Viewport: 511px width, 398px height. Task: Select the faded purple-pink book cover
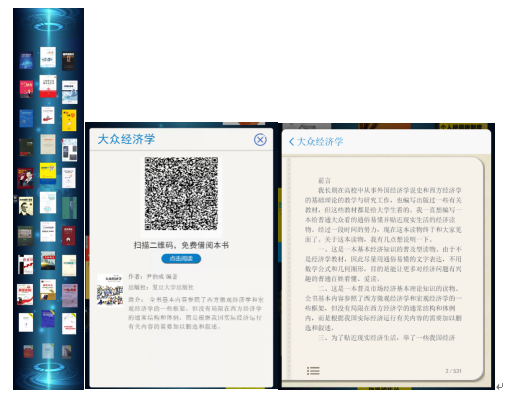point(70,296)
